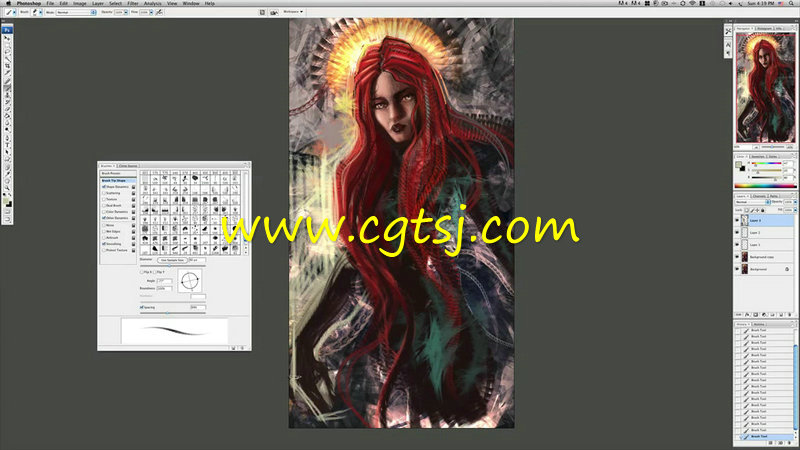800x450 pixels.
Task: Open the Workspace dropdown
Action: pyautogui.click(x=293, y=12)
